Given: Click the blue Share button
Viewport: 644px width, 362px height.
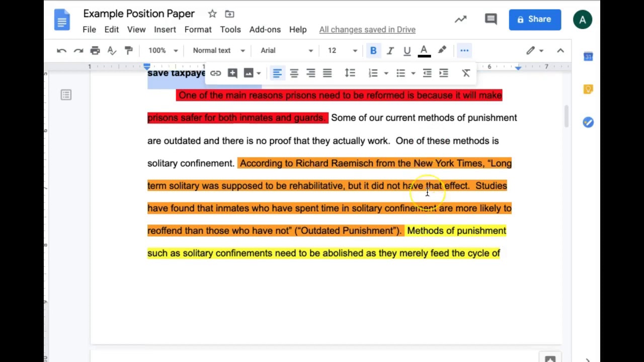Looking at the screenshot, I should pyautogui.click(x=535, y=19).
